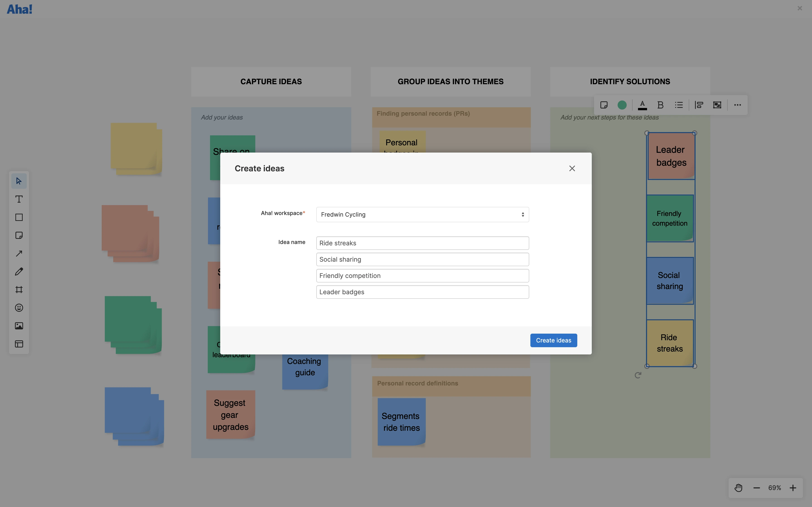Select the arrow connector tool
812x507 pixels.
19,253
